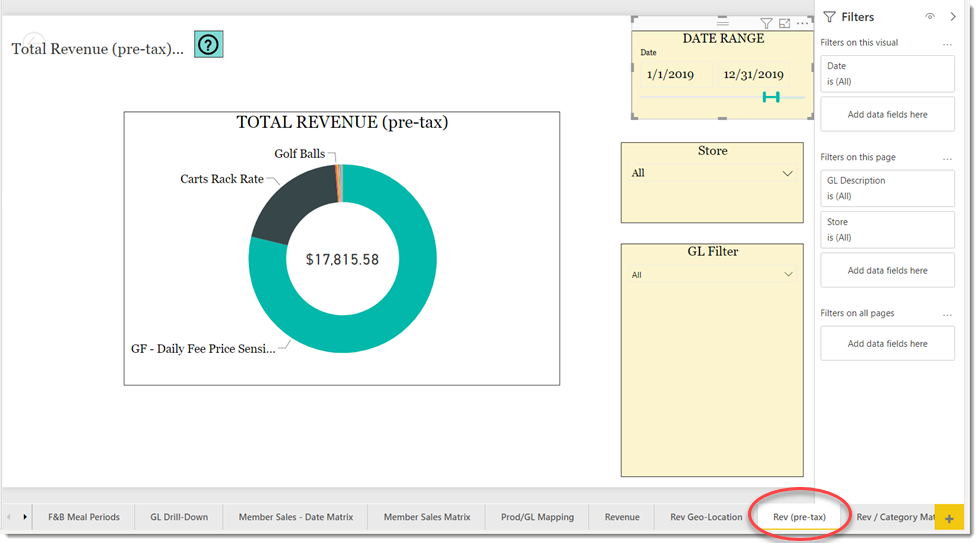Open the Rev Geo-Location tab

pyautogui.click(x=706, y=517)
